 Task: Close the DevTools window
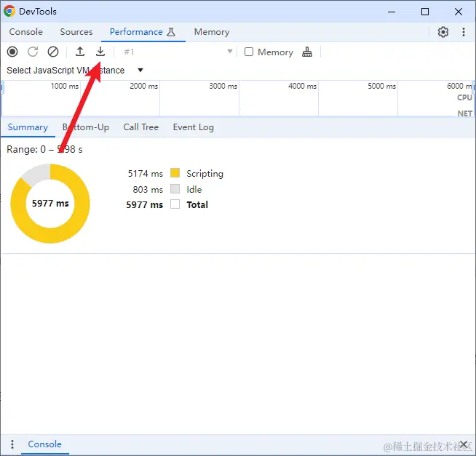[x=459, y=12]
